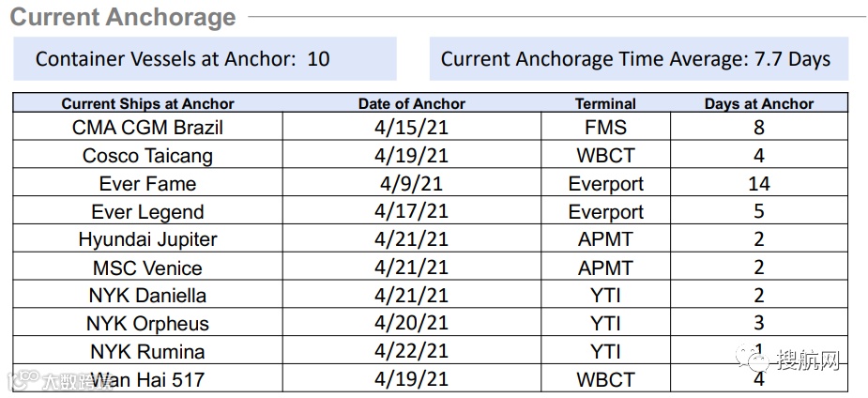The width and height of the screenshot is (868, 398).
Task: Select the NYK Daniella cell
Action: click(148, 295)
